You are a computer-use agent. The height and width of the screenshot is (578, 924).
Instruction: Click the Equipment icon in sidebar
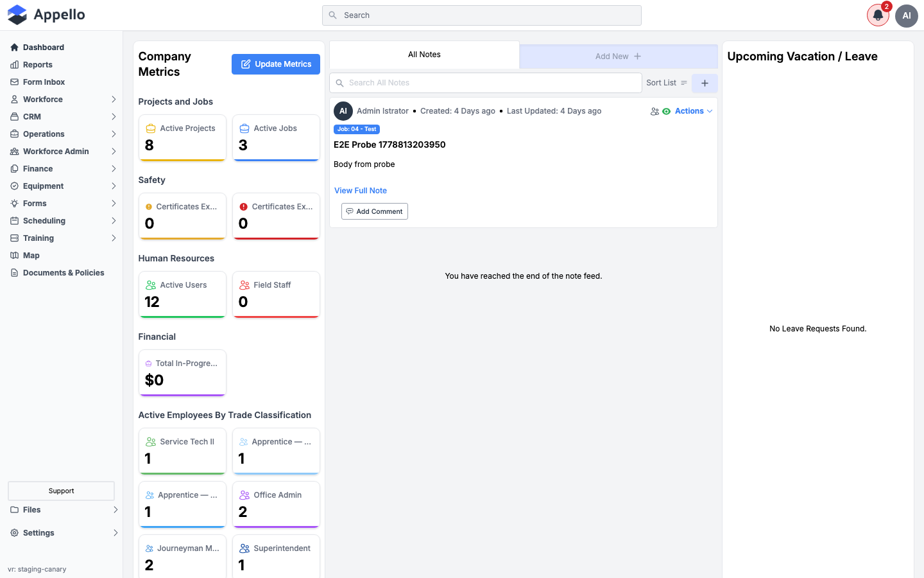tap(14, 186)
